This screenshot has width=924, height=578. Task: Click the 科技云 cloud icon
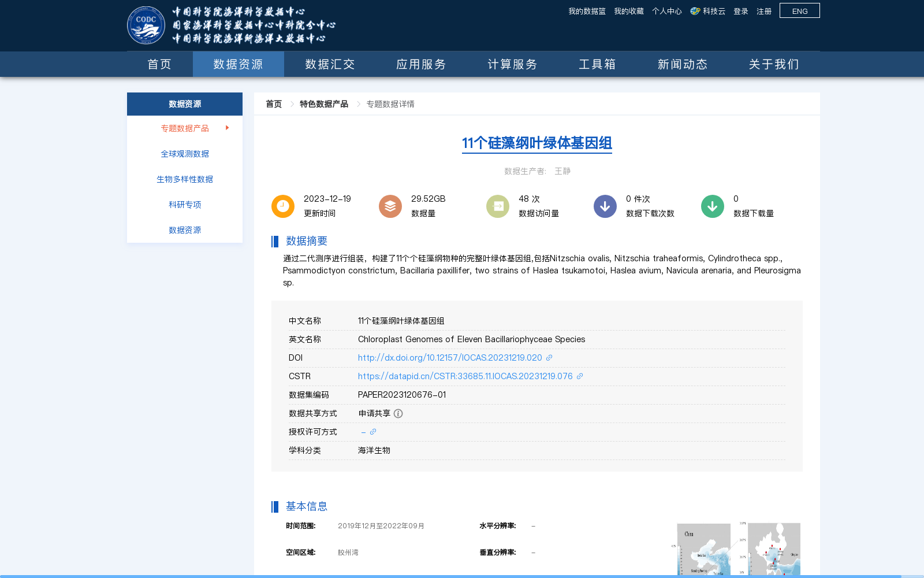point(695,11)
